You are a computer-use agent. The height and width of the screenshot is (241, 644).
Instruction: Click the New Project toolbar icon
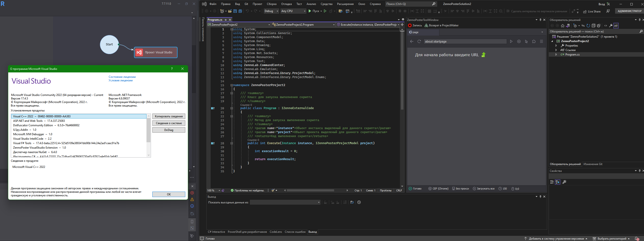[x=222, y=11]
